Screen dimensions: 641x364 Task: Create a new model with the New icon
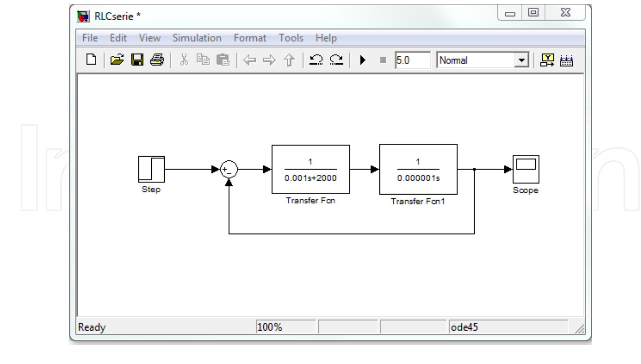tap(91, 60)
